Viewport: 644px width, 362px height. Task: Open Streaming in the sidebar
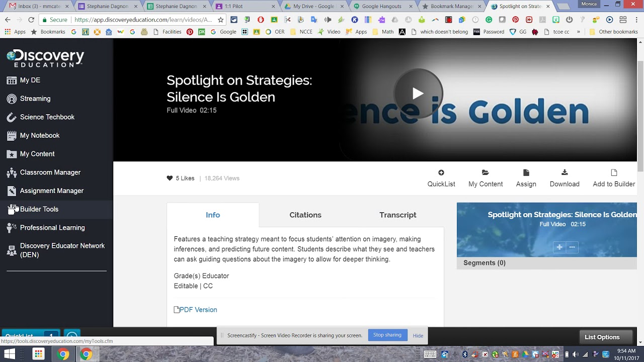click(35, 99)
